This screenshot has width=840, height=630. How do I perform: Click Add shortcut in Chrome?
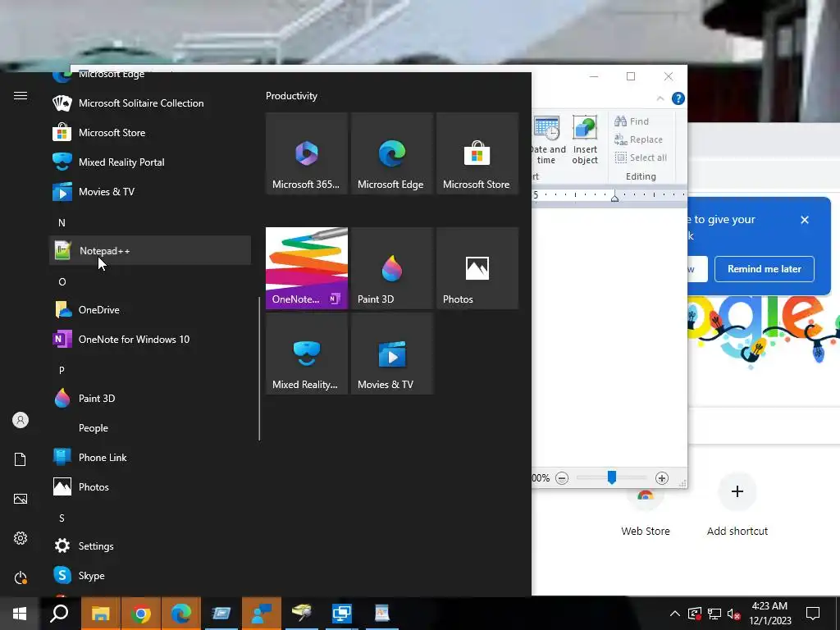[x=737, y=504]
